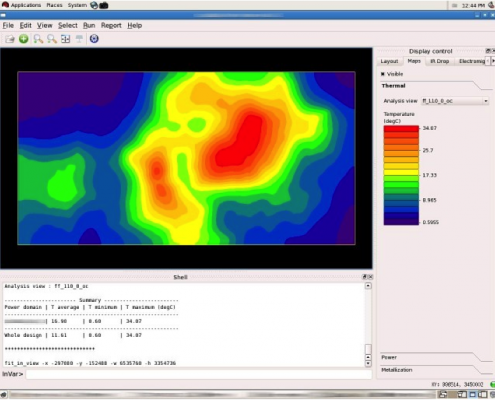
Task: Undock the Shell panel with float icon
Action: (x=364, y=277)
